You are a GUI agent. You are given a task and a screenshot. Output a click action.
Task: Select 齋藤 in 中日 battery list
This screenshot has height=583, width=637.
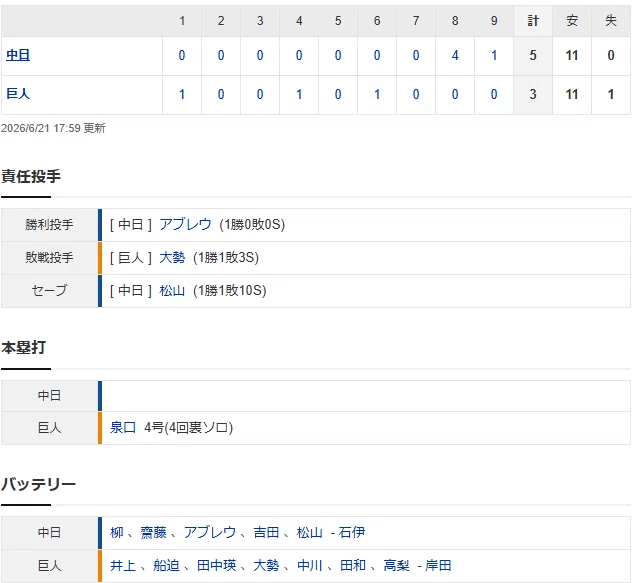(154, 532)
